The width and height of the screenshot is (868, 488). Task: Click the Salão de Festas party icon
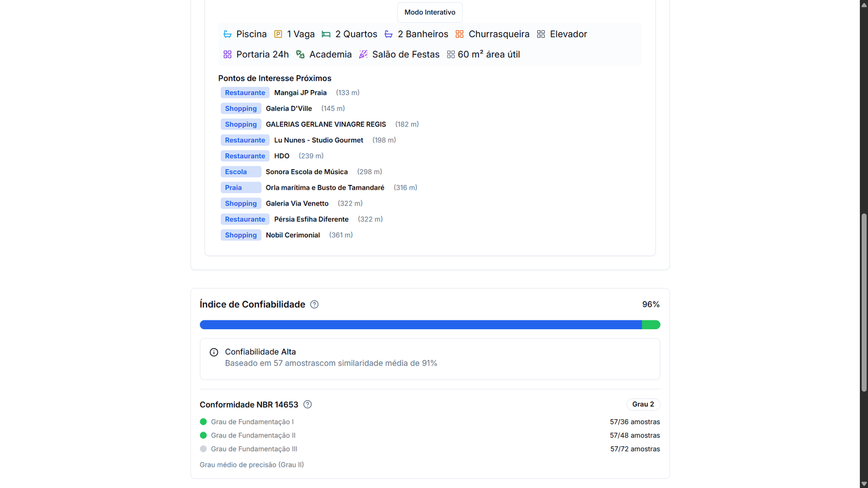(363, 54)
